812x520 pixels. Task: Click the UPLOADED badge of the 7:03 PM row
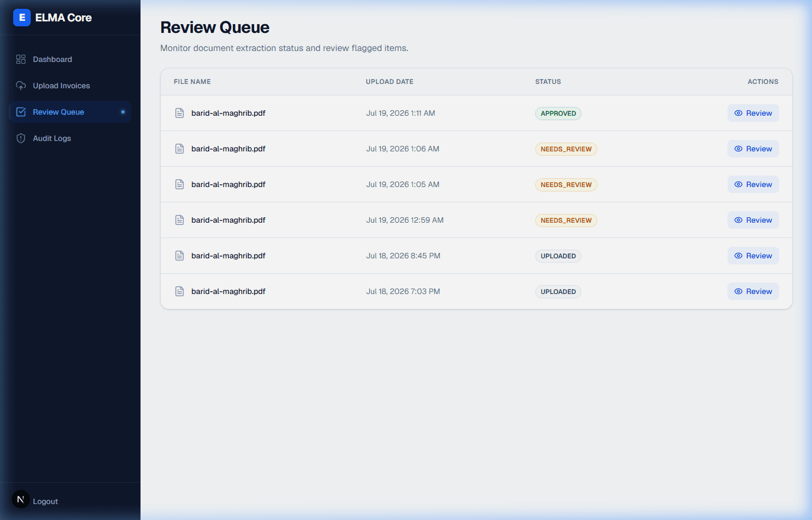pyautogui.click(x=558, y=292)
